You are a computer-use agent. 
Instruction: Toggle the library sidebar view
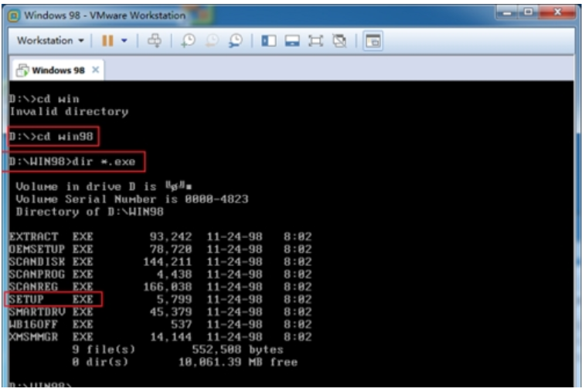coord(269,40)
